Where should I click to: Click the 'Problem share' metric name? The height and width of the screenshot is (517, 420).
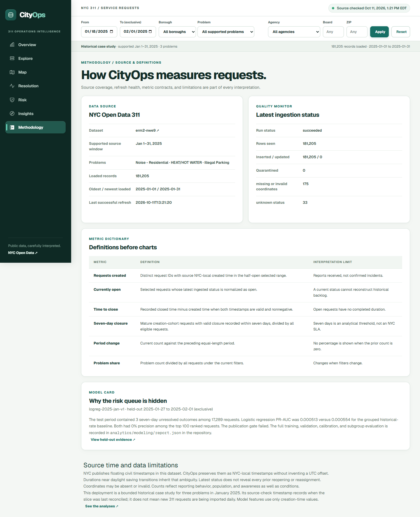[x=107, y=363]
